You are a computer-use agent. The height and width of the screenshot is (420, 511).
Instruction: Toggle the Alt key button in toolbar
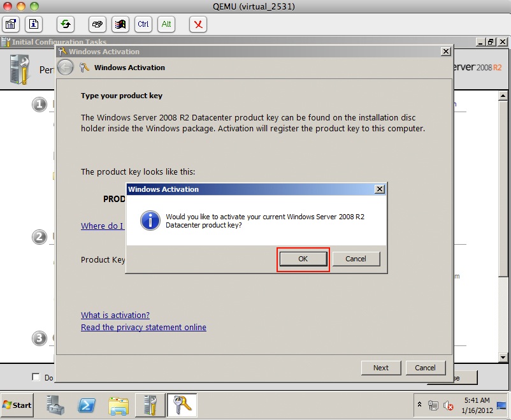coord(166,24)
